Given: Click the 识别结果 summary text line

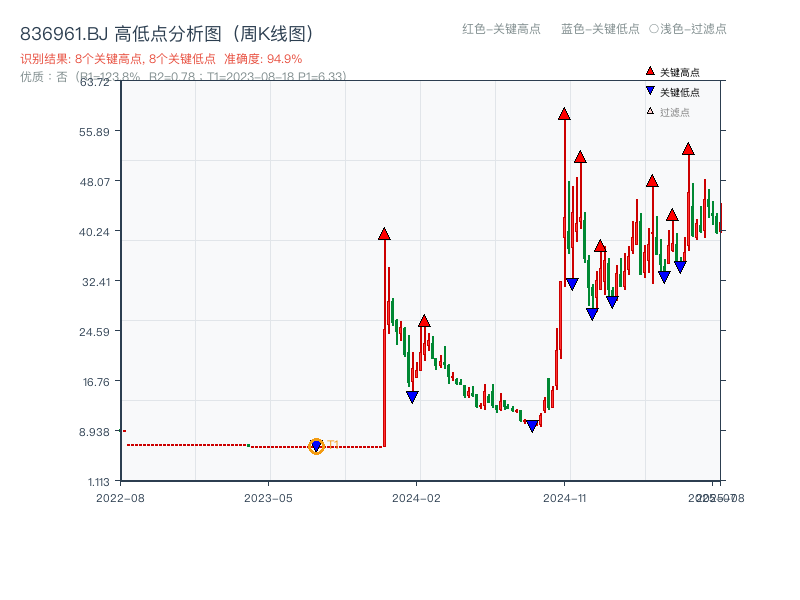Looking at the screenshot, I should [x=115, y=58].
